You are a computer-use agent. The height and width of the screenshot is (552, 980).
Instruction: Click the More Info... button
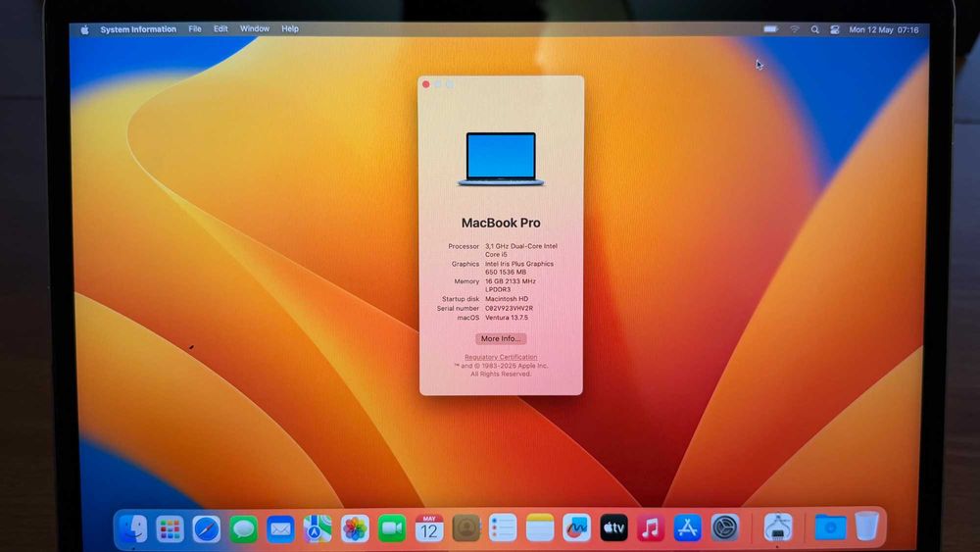pos(501,339)
